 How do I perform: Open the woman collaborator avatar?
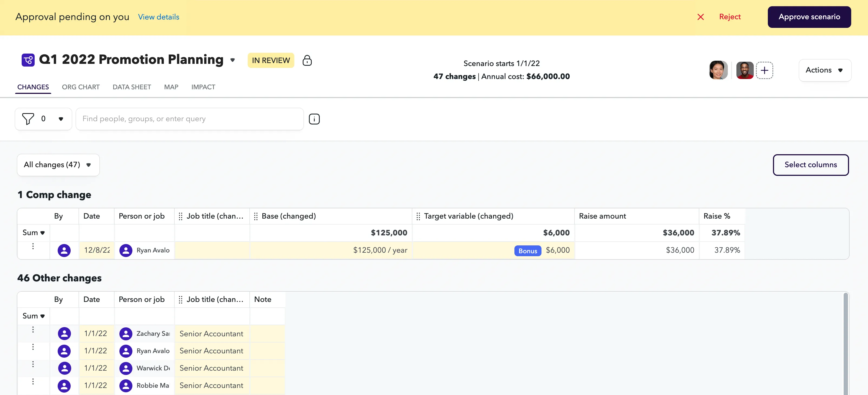(x=718, y=70)
